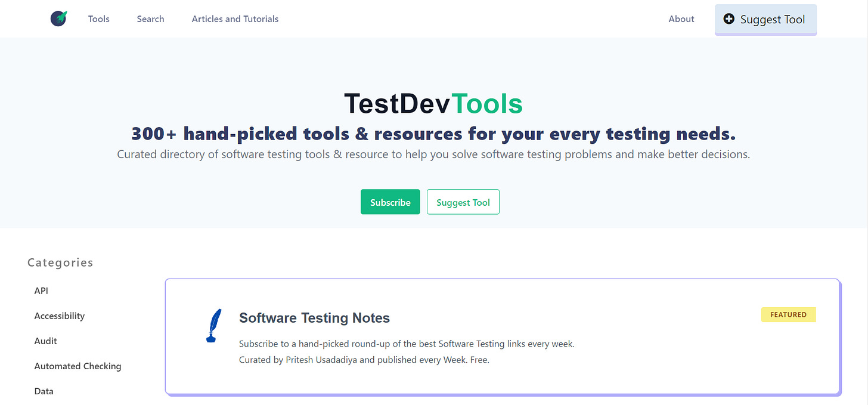The image size is (868, 405).
Task: Click text 'Subscribe to a hand-picked round-up'
Action: 407,344
